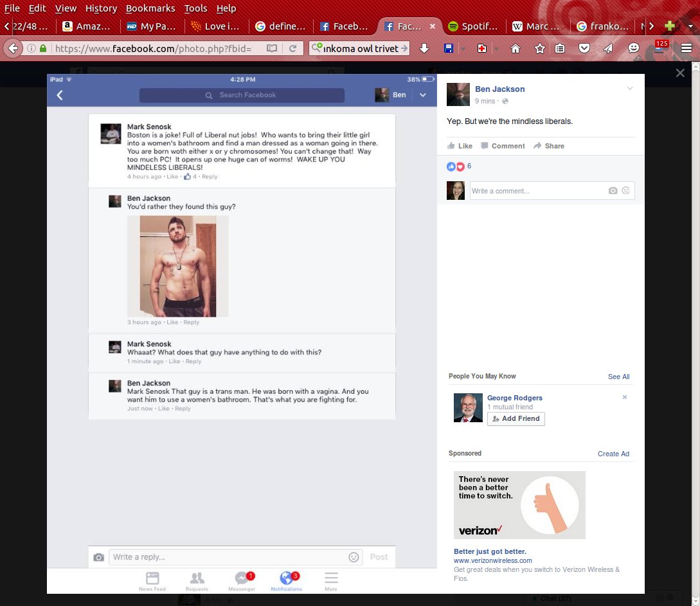
Task: Open the See All link for suggestions
Action: [x=618, y=377]
